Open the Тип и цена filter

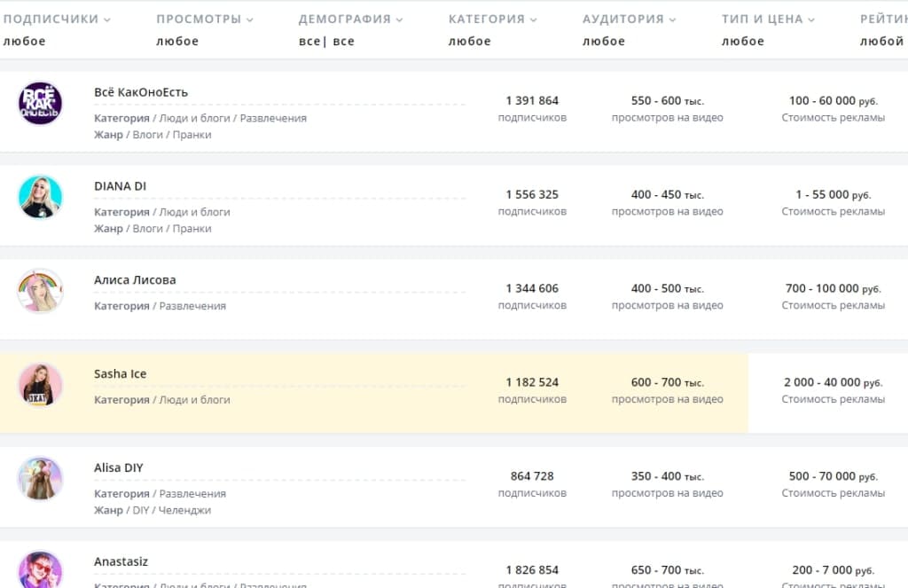768,19
